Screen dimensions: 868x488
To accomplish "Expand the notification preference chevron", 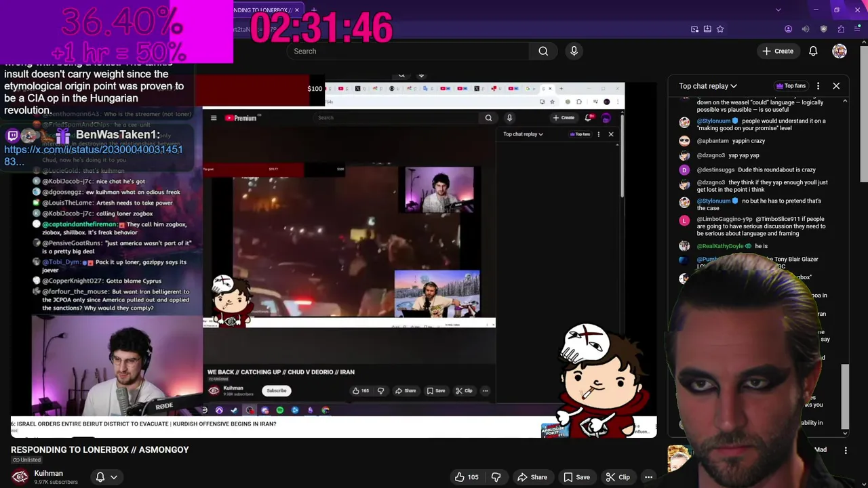I will point(114,477).
